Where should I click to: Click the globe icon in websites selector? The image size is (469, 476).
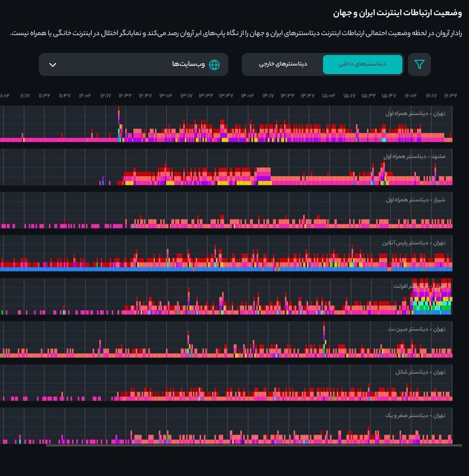(x=214, y=65)
